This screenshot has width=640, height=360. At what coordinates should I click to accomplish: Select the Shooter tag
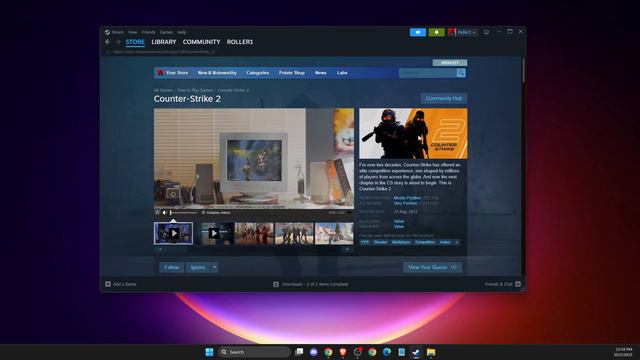[x=380, y=242]
